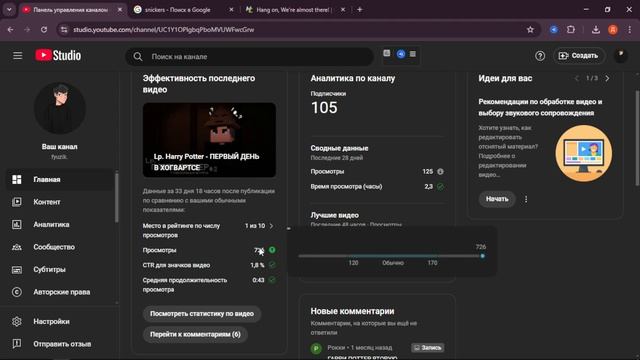
Task: Click the search magnifier icon
Action: pos(138,57)
